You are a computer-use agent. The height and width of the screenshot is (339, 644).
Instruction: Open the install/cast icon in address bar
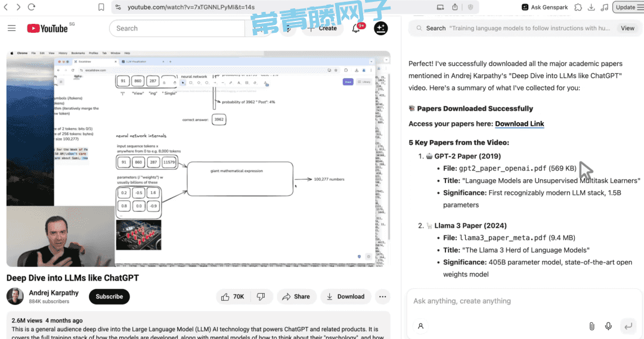coord(440,7)
